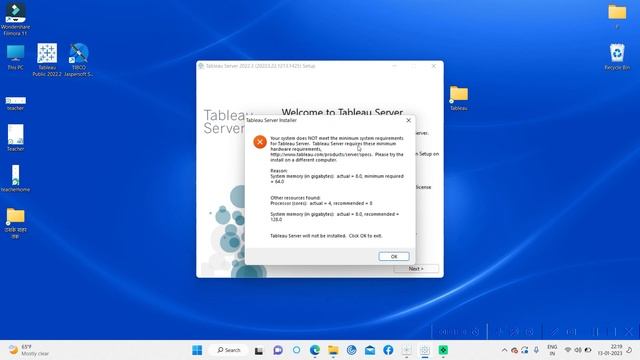
Task: Open the clock and date in the taskbar
Action: tap(610, 350)
